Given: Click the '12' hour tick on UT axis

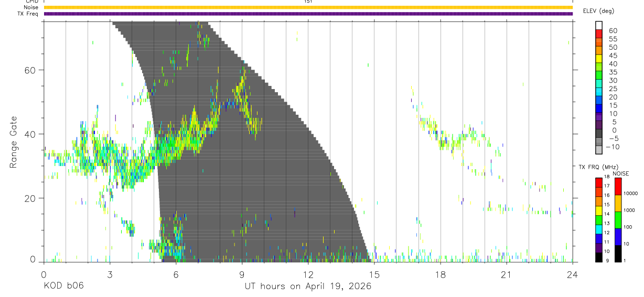Looking at the screenshot, I should [x=308, y=274].
